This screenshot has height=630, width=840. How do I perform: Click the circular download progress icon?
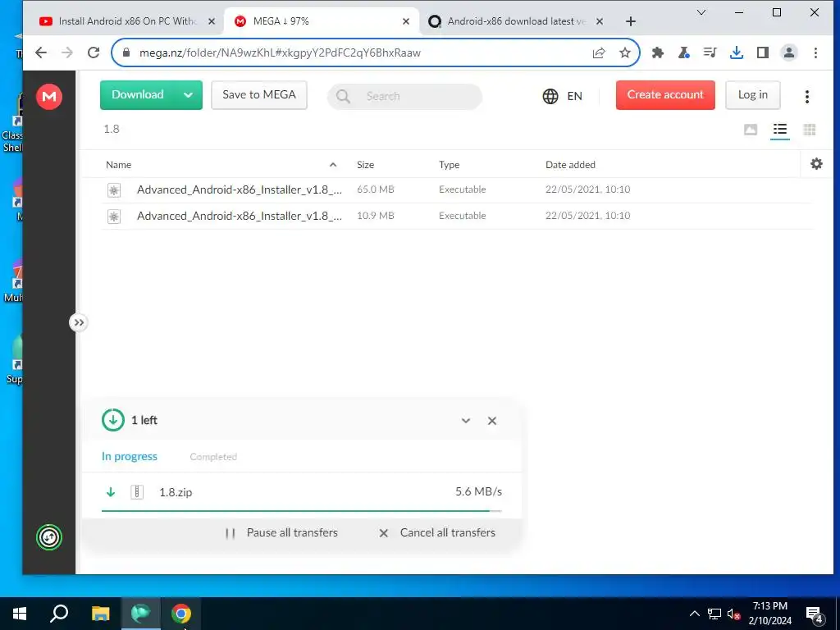pyautogui.click(x=113, y=420)
